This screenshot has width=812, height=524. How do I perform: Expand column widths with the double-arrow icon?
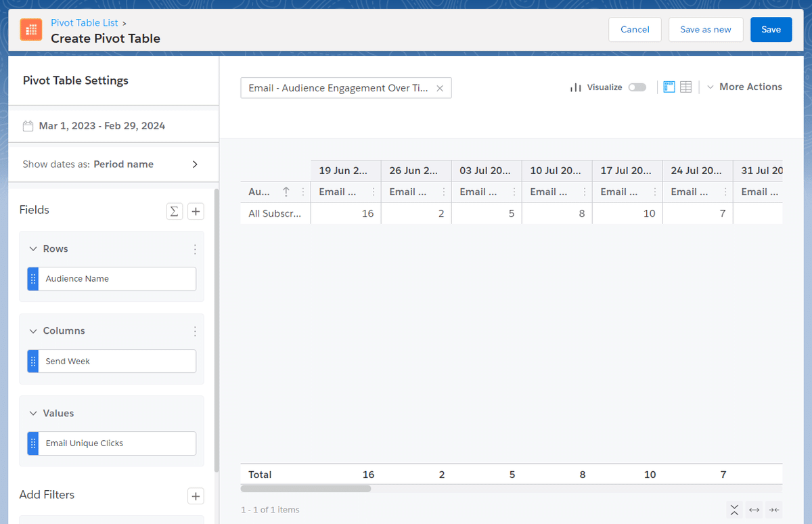(754, 510)
